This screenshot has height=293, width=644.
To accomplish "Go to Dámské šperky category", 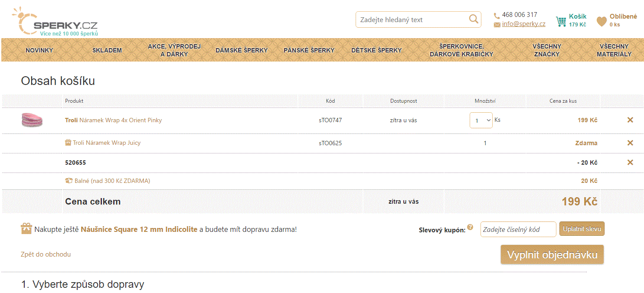I will point(242,50).
